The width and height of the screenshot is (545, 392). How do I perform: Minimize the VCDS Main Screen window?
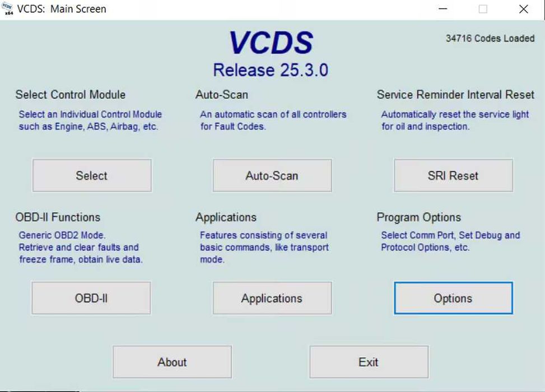(443, 9)
